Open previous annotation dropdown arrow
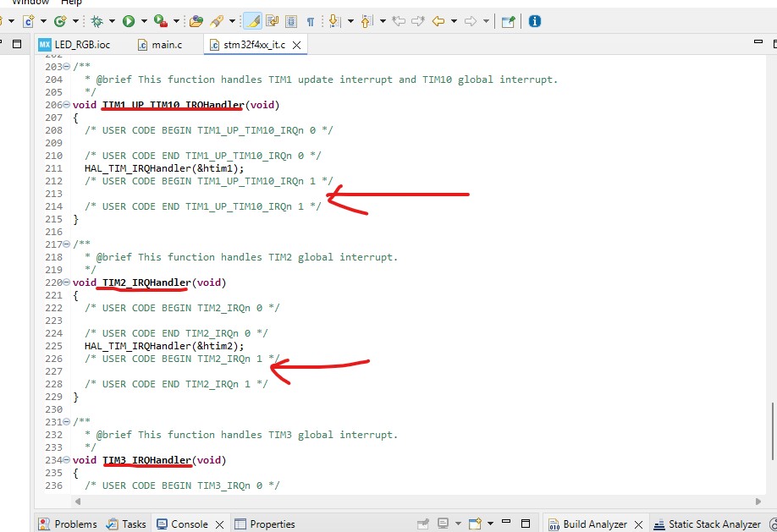Viewport: 777px width, 532px height. pyautogui.click(x=383, y=21)
